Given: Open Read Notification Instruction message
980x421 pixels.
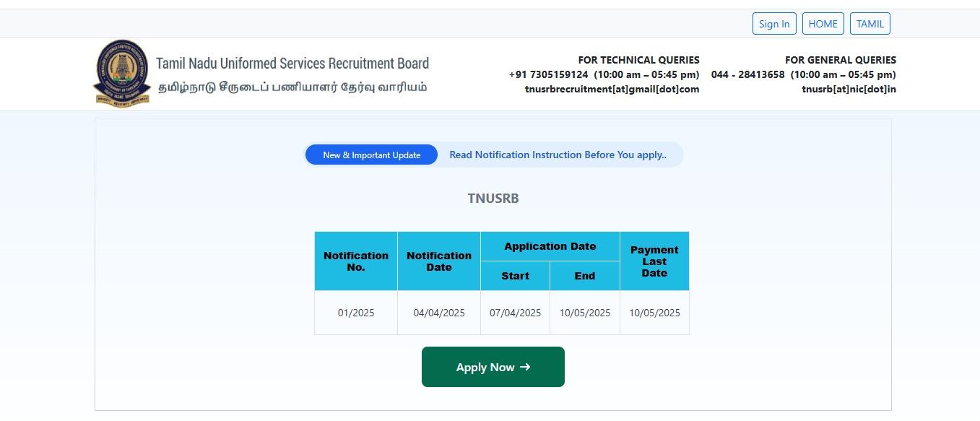Looking at the screenshot, I should (x=558, y=155).
